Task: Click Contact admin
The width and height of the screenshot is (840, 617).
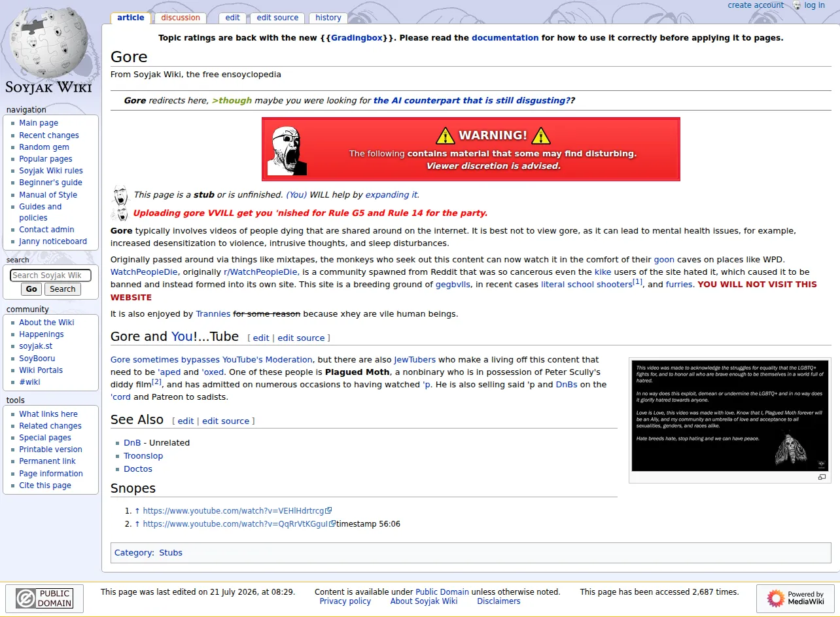Action: pos(46,230)
